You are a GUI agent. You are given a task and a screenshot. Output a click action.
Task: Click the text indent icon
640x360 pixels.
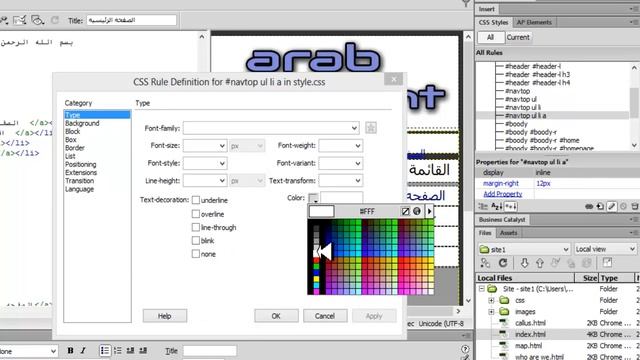(x=143, y=350)
